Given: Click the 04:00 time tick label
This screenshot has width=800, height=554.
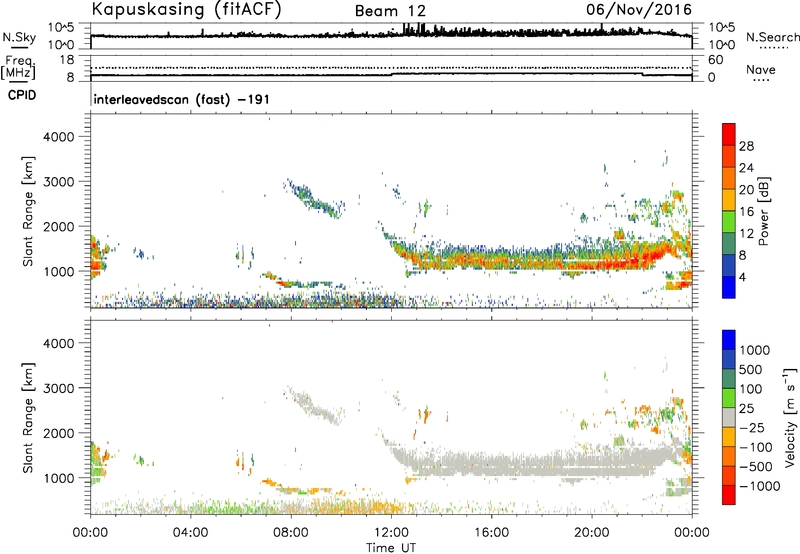Looking at the screenshot, I should point(190,533).
